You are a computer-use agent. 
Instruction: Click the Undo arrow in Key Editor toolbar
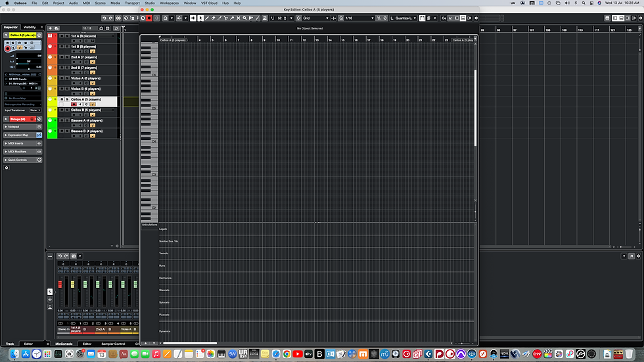point(104,18)
